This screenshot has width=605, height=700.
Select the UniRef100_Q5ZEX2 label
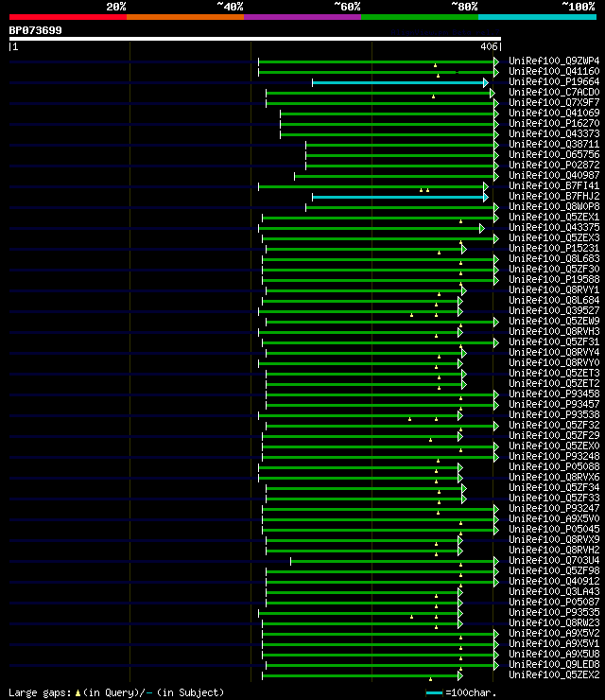pyautogui.click(x=554, y=675)
